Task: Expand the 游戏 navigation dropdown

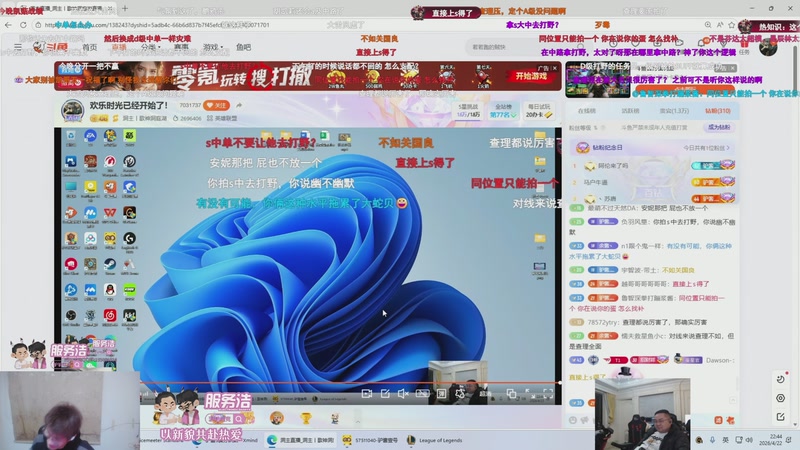Action: tap(213, 47)
